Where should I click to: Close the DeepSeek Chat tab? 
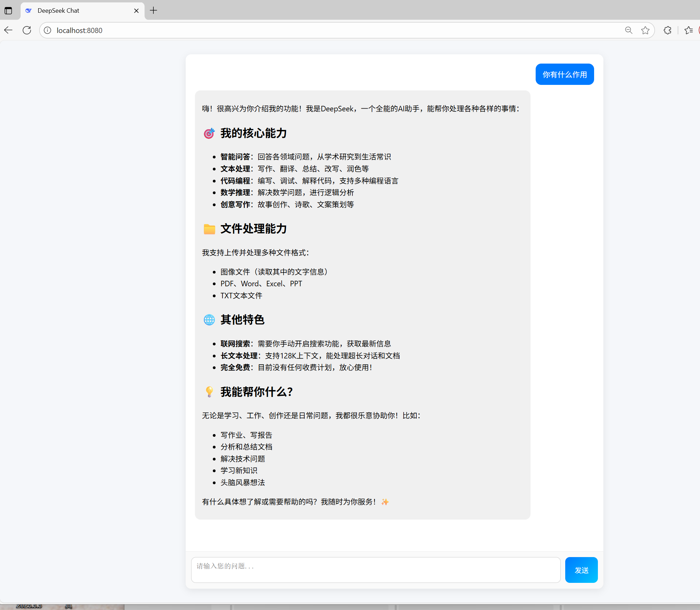coord(136,11)
